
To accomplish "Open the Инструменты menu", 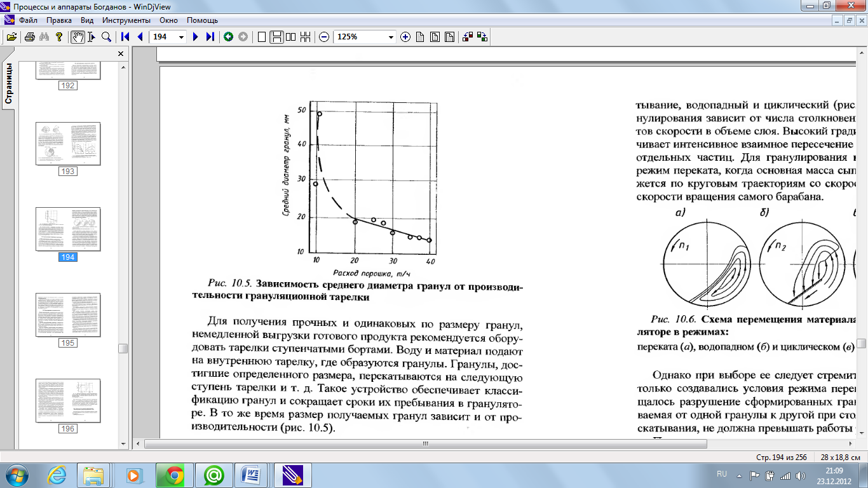I will tap(126, 20).
